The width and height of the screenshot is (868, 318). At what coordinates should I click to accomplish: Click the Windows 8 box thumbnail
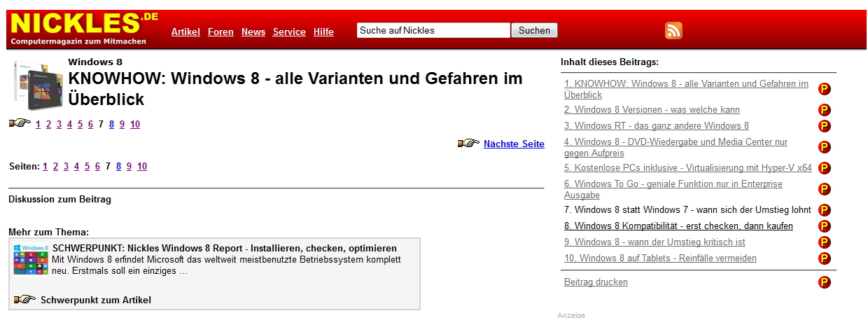click(37, 85)
